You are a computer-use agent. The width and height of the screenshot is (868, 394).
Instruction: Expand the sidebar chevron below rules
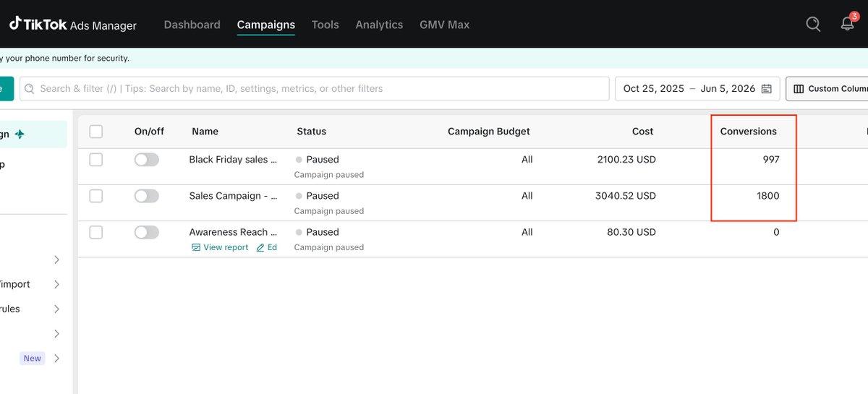point(57,333)
